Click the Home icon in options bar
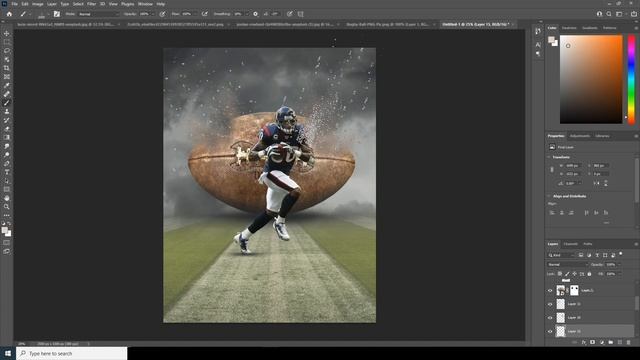The height and width of the screenshot is (360, 640). tap(9, 14)
